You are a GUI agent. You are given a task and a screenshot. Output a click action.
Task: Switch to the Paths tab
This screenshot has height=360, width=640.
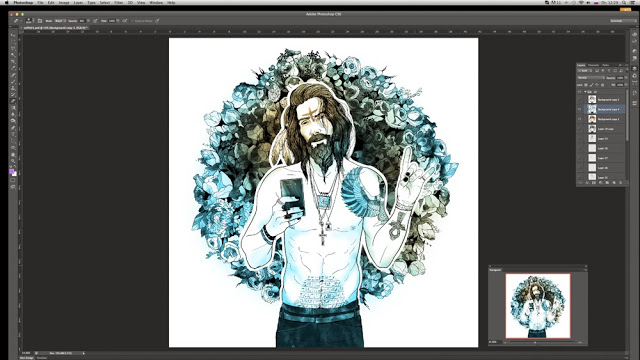pyautogui.click(x=606, y=65)
